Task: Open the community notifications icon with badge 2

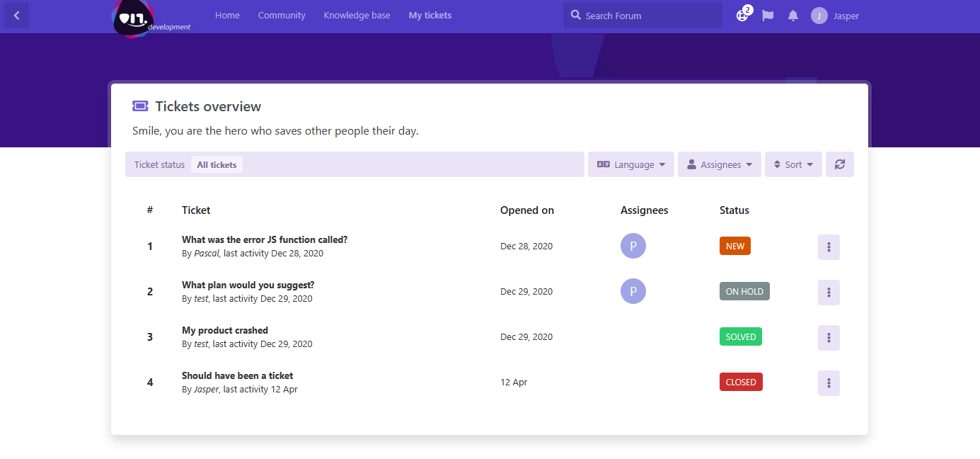Action: coord(742,15)
